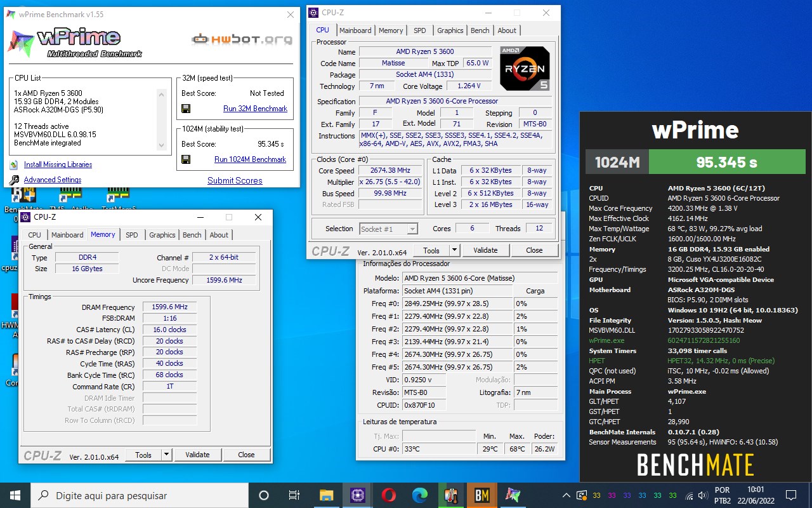Click the Install Missing Libraries icon
Viewport: 812px width, 508px height.
[14, 164]
